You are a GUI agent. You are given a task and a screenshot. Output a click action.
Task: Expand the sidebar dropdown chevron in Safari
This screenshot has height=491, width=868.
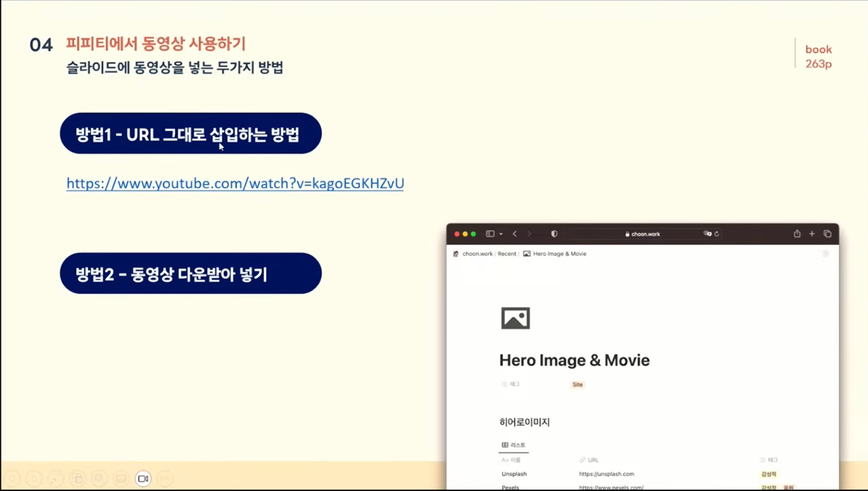click(x=500, y=234)
